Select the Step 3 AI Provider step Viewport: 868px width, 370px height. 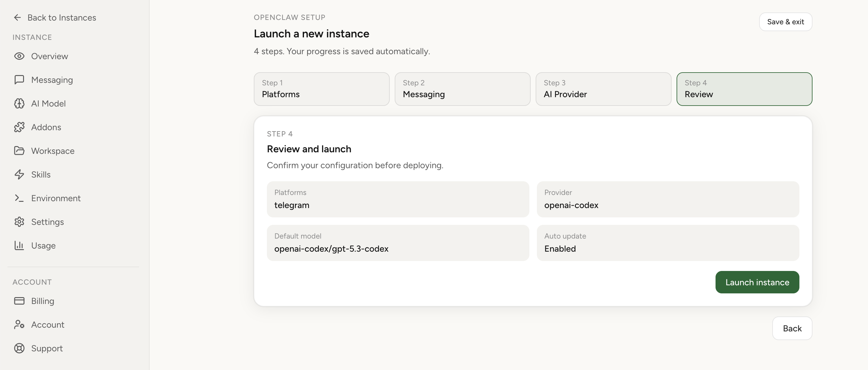point(603,89)
